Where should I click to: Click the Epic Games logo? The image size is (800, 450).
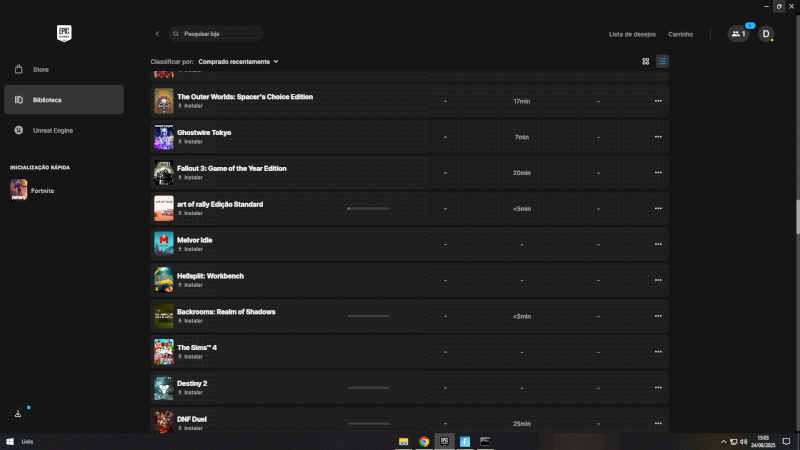tap(66, 33)
